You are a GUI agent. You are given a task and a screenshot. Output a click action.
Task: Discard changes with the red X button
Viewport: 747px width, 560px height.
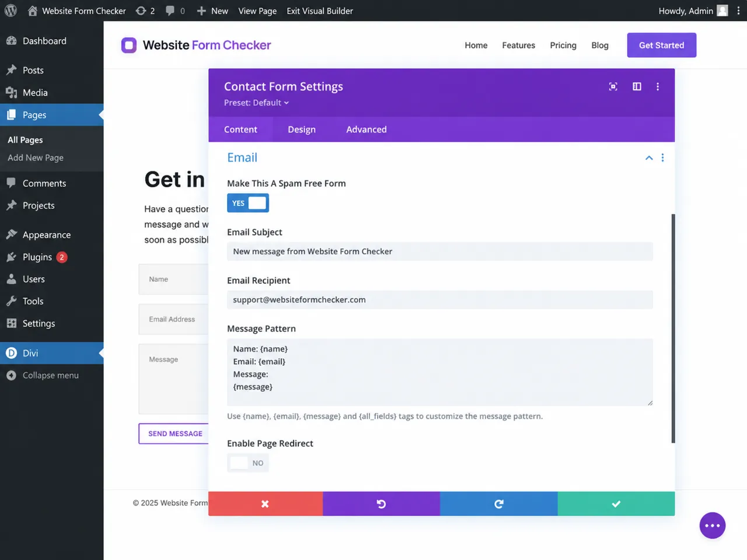point(266,504)
